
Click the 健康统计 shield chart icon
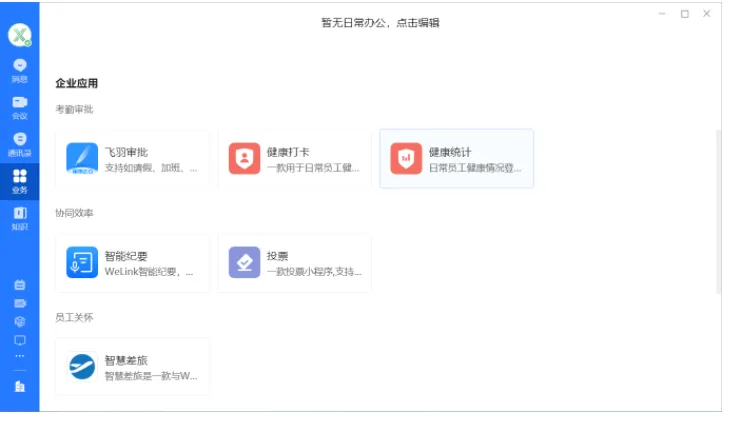click(406, 158)
